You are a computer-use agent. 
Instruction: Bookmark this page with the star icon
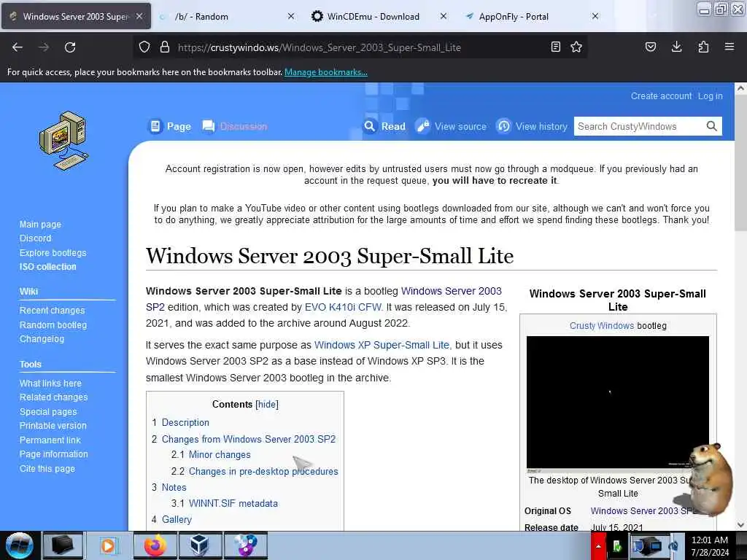click(576, 47)
